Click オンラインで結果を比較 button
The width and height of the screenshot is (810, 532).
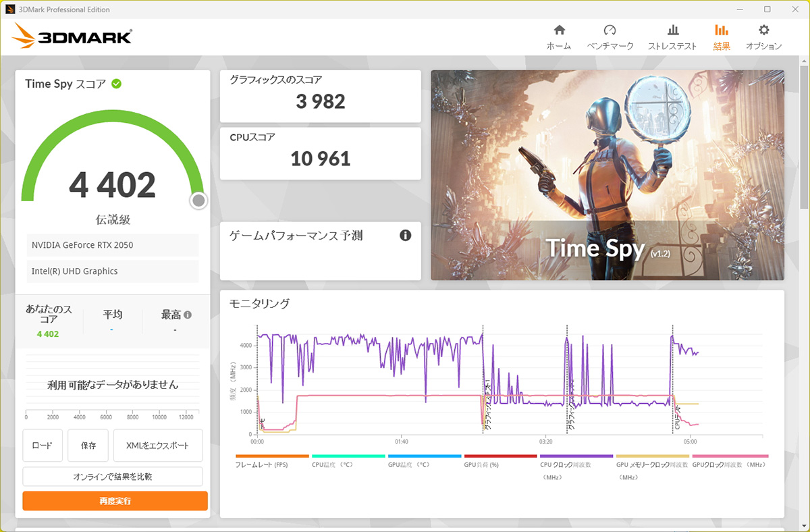(113, 477)
